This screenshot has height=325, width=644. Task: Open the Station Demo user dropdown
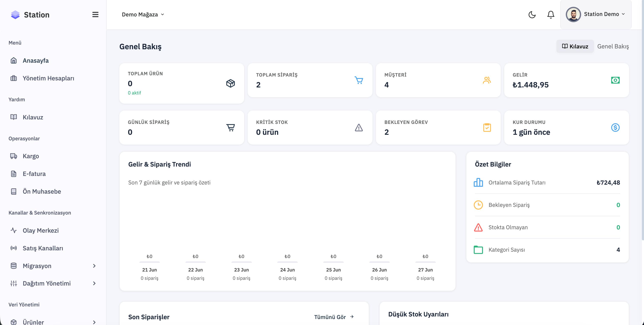coord(596,15)
